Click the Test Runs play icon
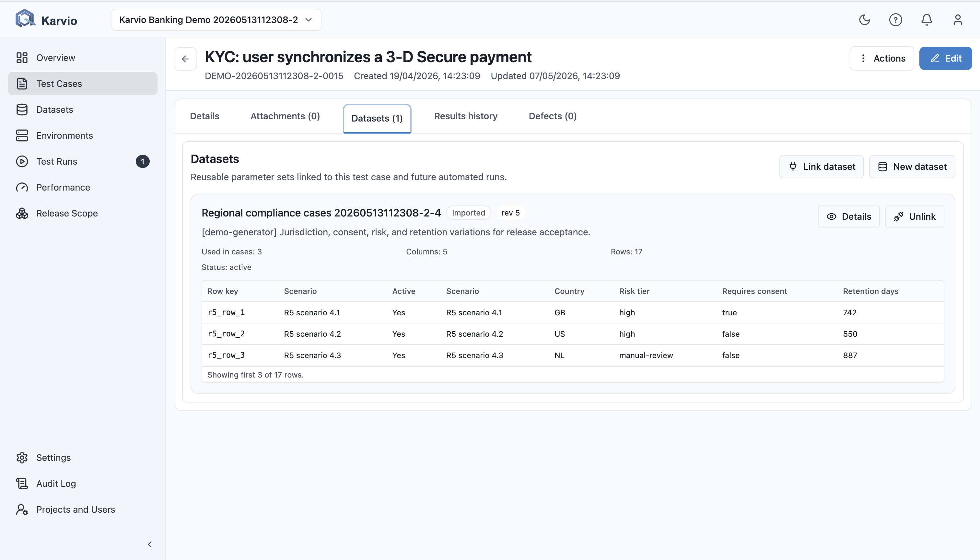Viewport: 980px width, 560px height. point(22,161)
